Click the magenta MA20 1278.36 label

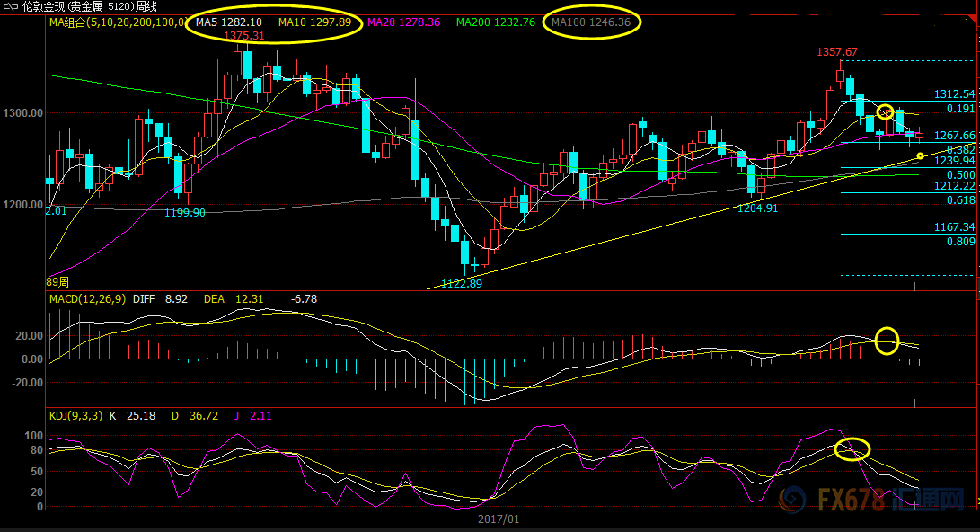(403, 22)
